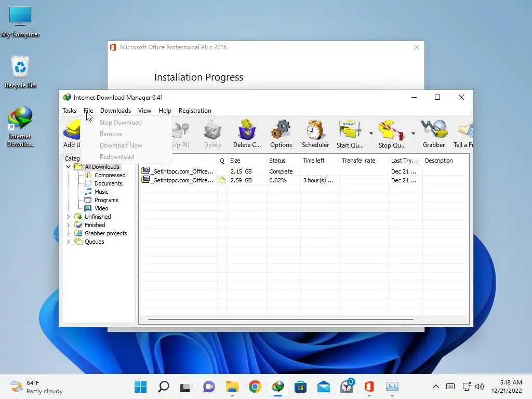Open the Tasks menu
The image size is (532, 399).
[x=69, y=111]
